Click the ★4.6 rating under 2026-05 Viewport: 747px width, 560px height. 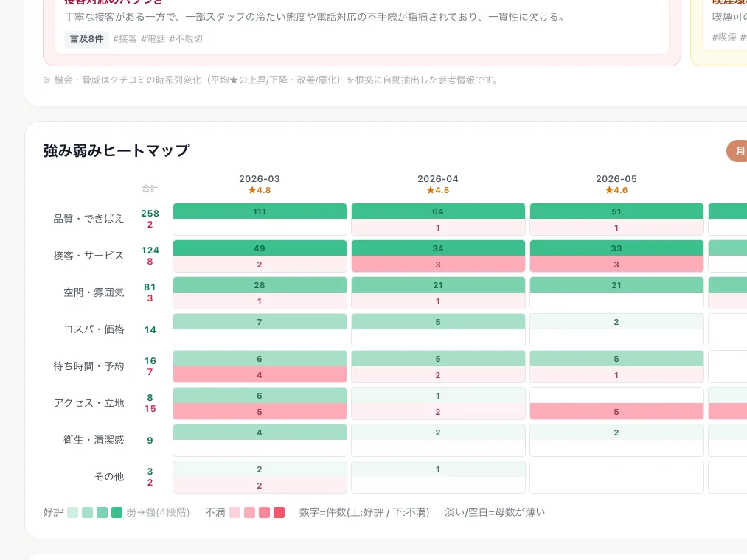point(616,190)
